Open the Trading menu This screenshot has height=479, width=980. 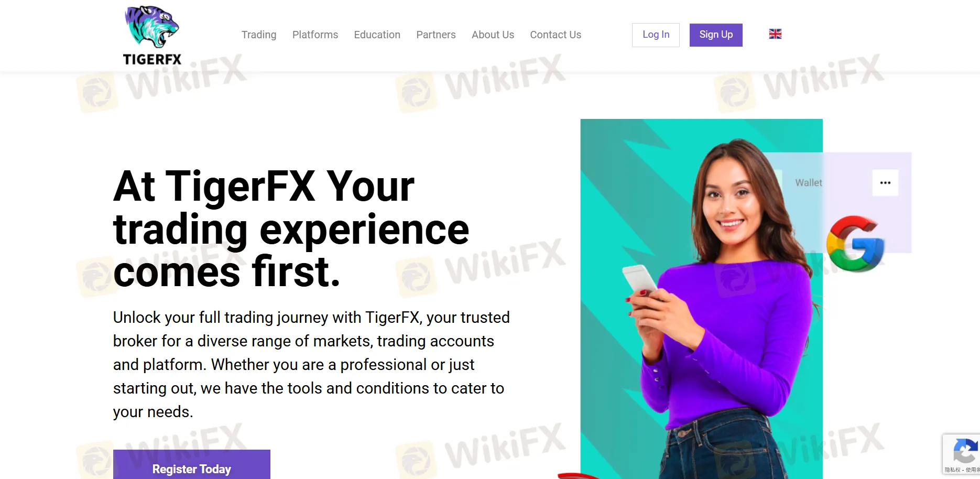click(x=259, y=35)
